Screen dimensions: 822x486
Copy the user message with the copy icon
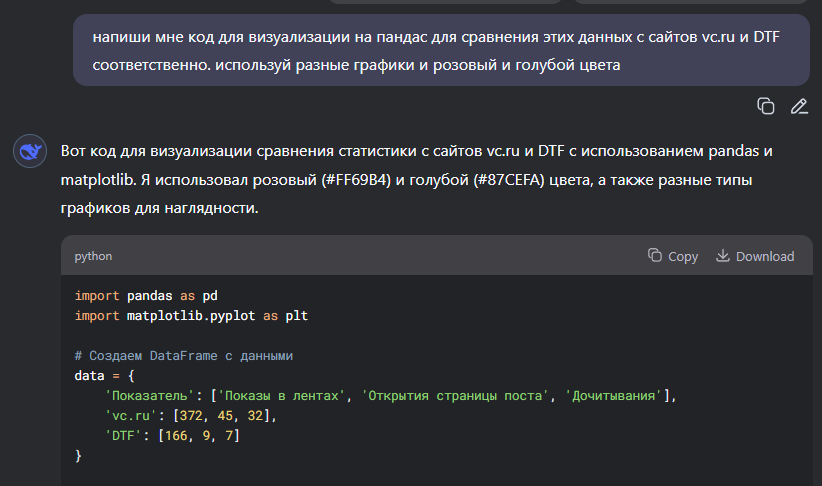tap(765, 106)
